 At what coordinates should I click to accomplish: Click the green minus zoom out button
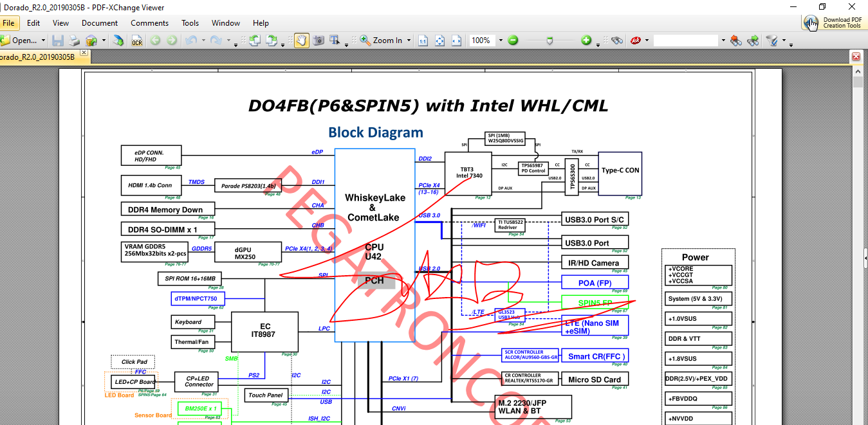pos(513,40)
